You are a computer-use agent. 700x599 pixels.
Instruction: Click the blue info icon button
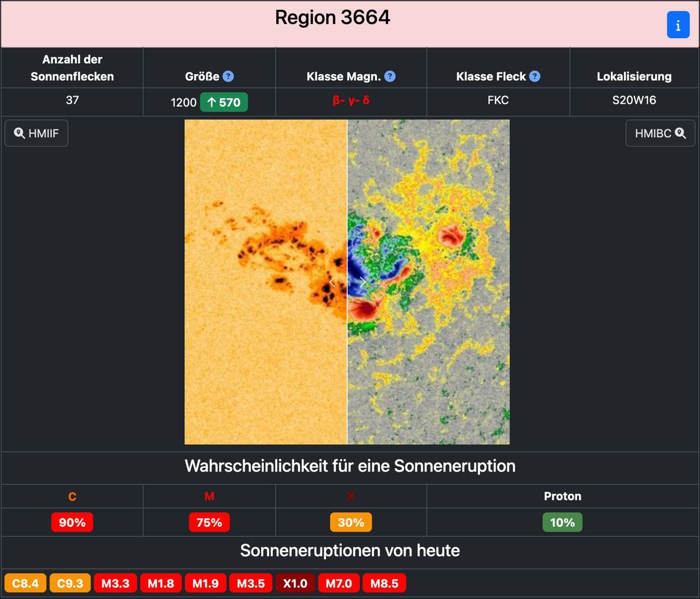pos(678,25)
